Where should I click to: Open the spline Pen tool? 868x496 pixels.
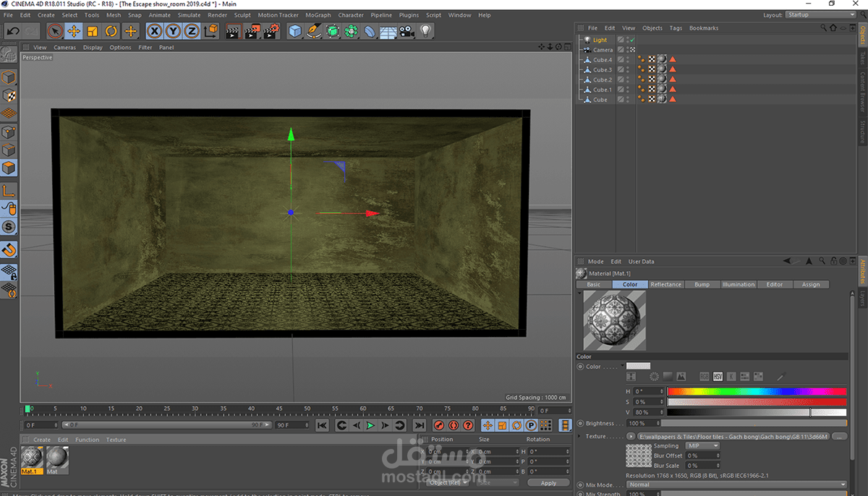pos(313,30)
